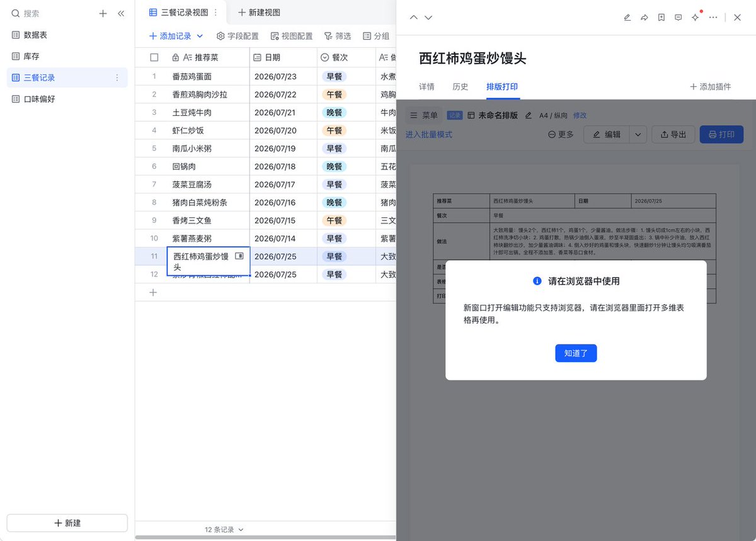Expand the 添加记录 dropdown arrow
Viewport: 756px width, 541px height.
pos(200,37)
